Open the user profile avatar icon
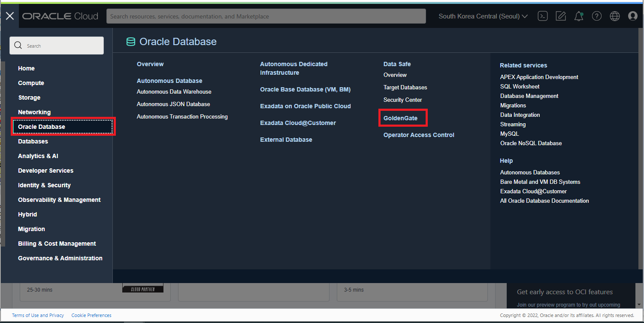The width and height of the screenshot is (644, 323). 633,16
